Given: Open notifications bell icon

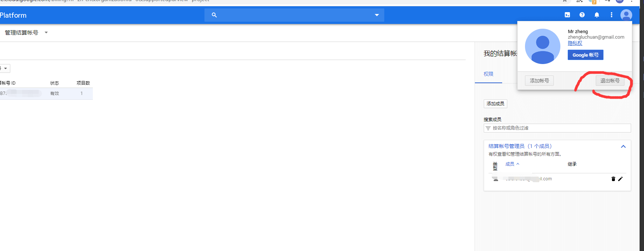Looking at the screenshot, I should coord(596,15).
